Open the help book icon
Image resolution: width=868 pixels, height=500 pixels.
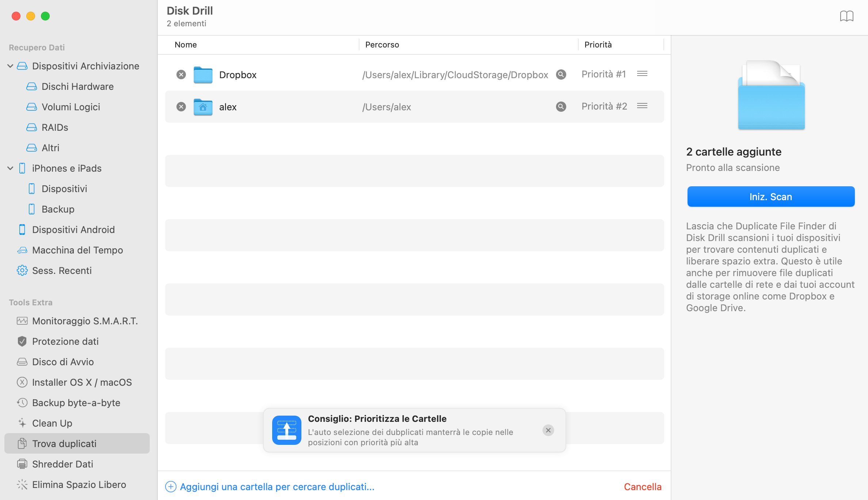(846, 16)
